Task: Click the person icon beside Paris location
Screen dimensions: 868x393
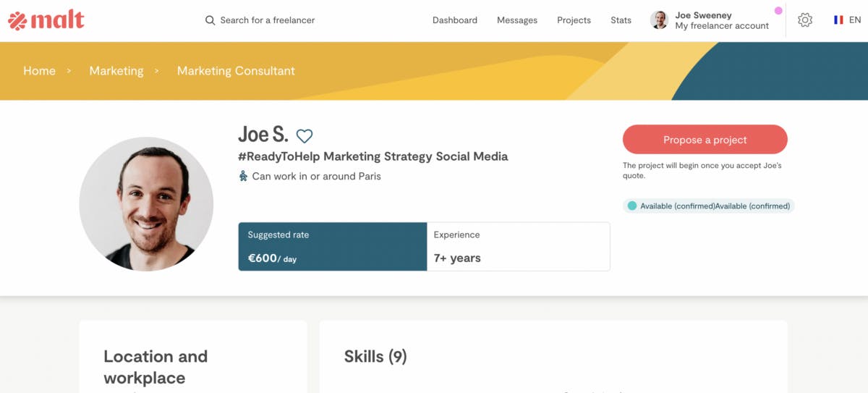Action: coord(243,176)
